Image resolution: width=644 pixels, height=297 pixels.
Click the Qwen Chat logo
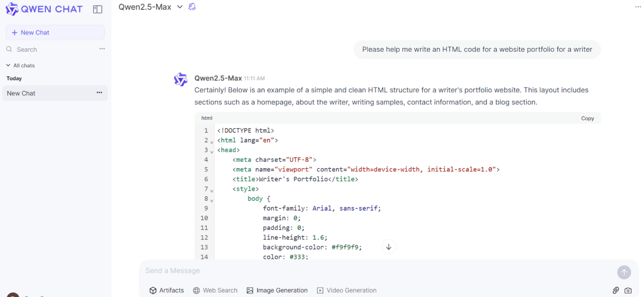click(44, 9)
